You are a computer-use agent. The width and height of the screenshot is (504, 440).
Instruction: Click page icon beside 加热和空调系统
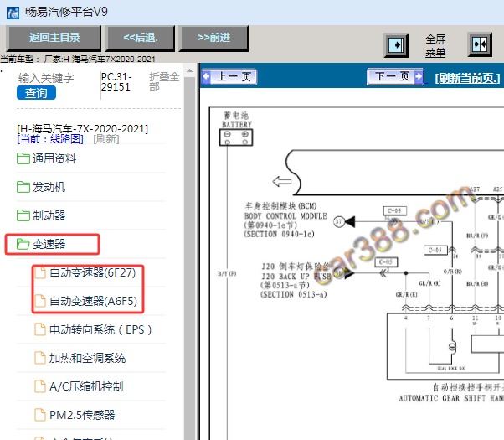tap(40, 358)
